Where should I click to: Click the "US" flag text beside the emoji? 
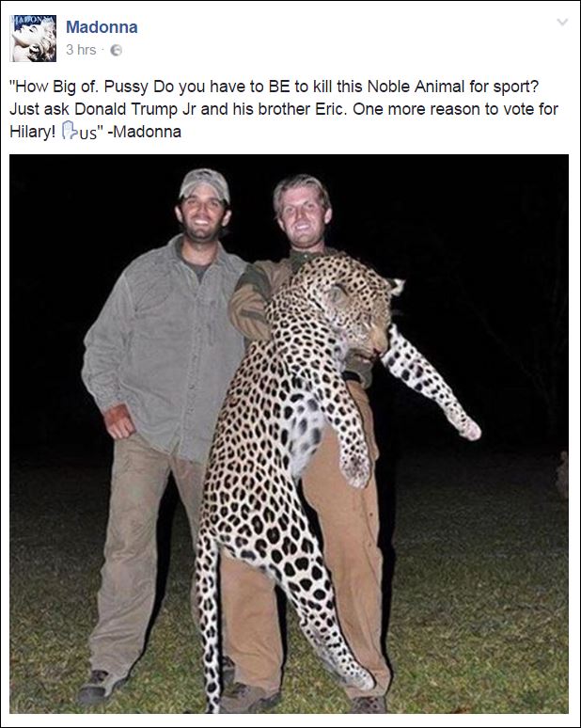click(x=86, y=133)
